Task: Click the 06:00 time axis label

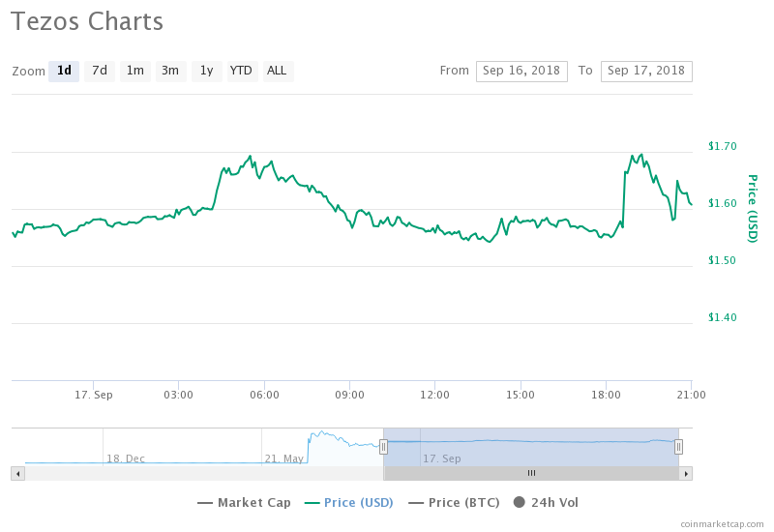Action: coord(264,395)
